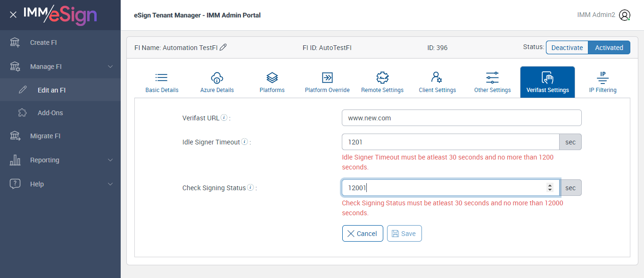Select the Activated status toggle
The height and width of the screenshot is (278, 644).
pos(609,48)
